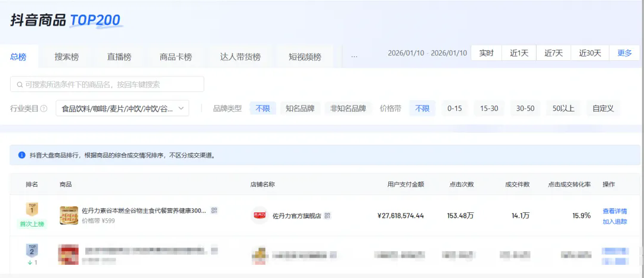Select 非知名品牌 brand type filter

point(348,109)
